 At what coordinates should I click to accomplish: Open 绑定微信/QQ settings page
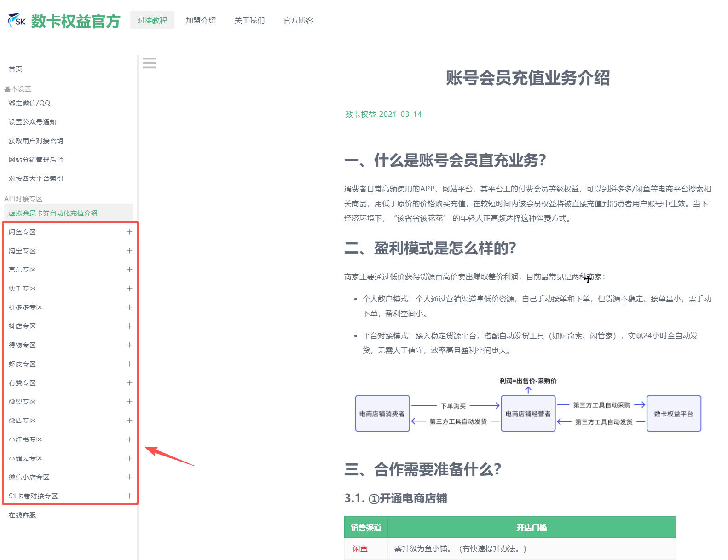tap(29, 103)
